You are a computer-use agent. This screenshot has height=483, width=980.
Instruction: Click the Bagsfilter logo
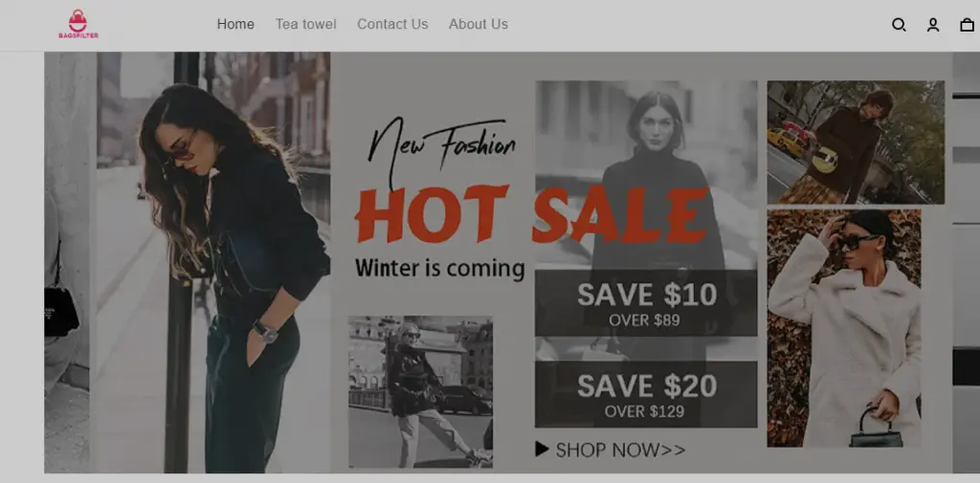[78, 24]
